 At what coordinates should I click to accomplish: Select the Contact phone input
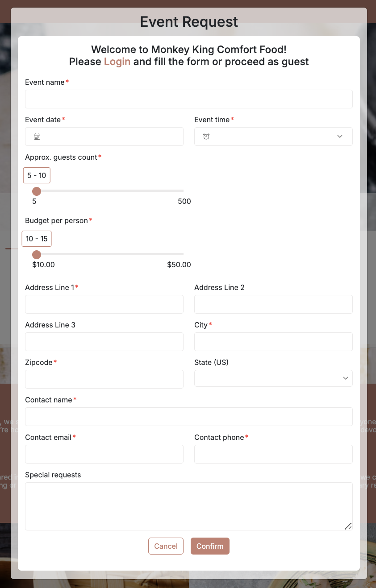[x=273, y=454]
